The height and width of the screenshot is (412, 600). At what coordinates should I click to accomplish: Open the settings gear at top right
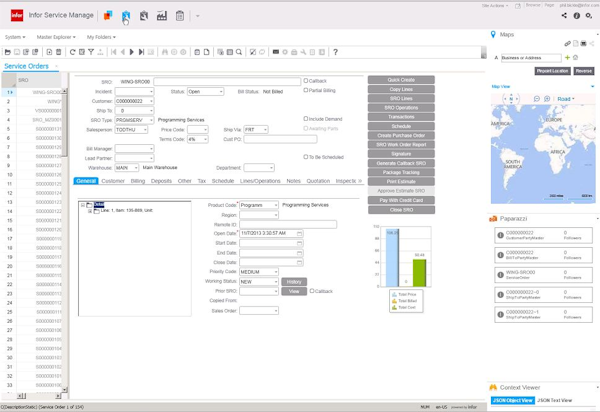click(x=589, y=16)
